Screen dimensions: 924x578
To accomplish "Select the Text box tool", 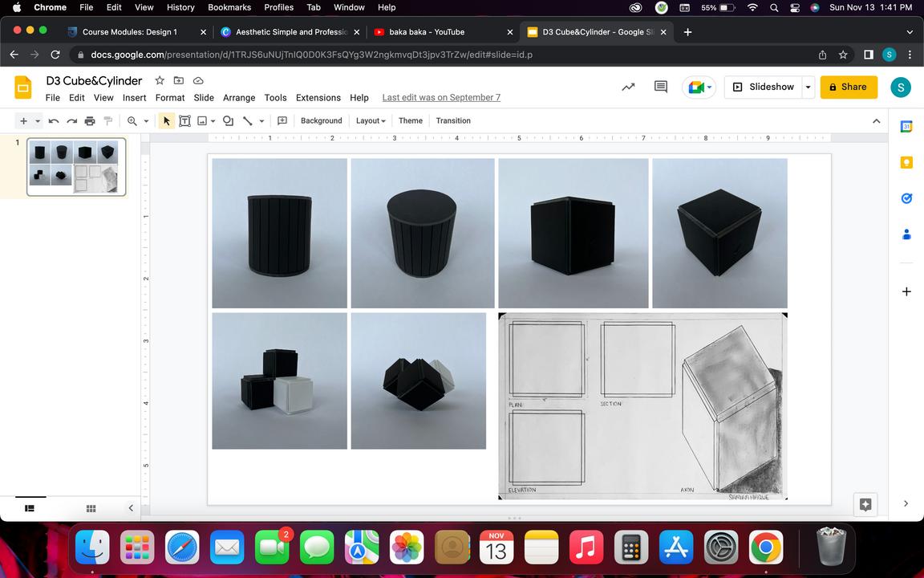I will [184, 121].
